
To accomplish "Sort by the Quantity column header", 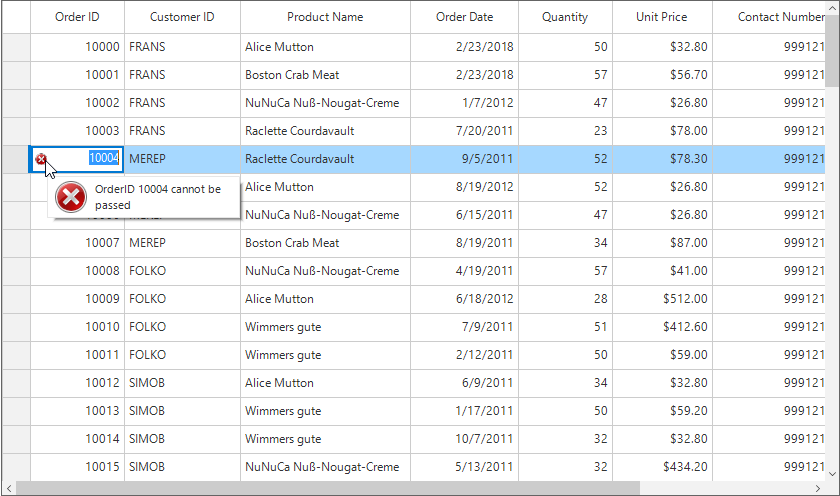I will click(565, 17).
